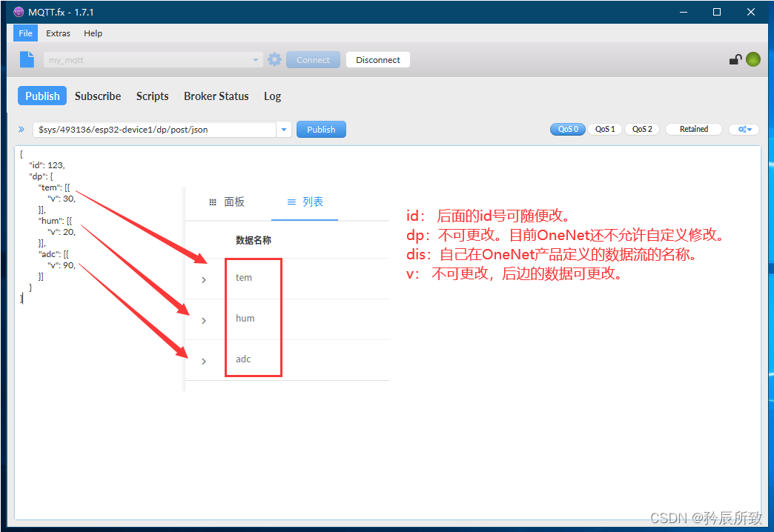Switch to the Publish tab

42,96
